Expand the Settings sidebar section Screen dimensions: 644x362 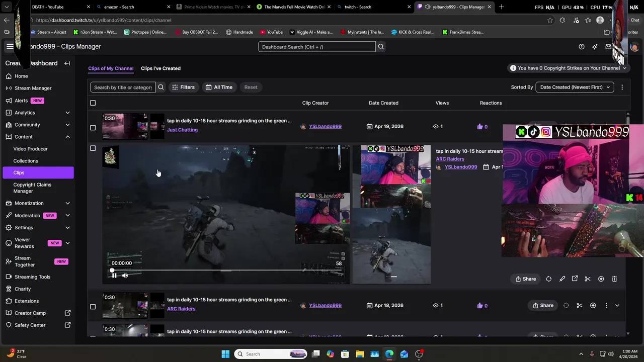pyautogui.click(x=67, y=228)
